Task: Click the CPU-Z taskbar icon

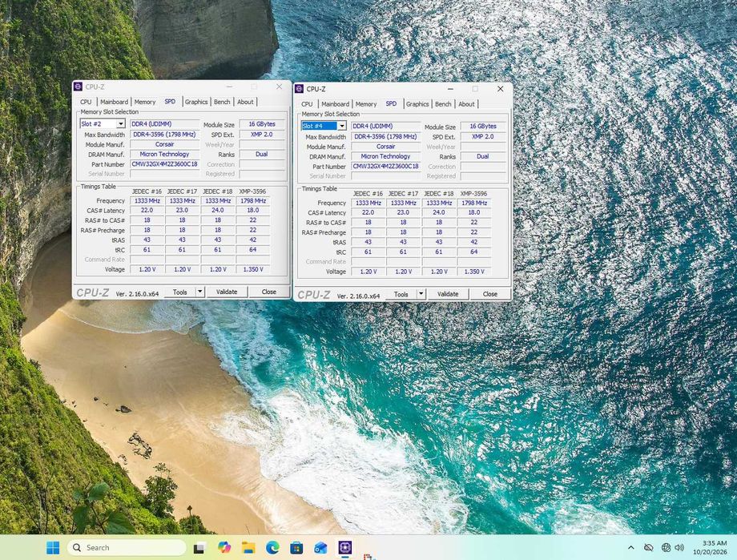Action: [345, 547]
